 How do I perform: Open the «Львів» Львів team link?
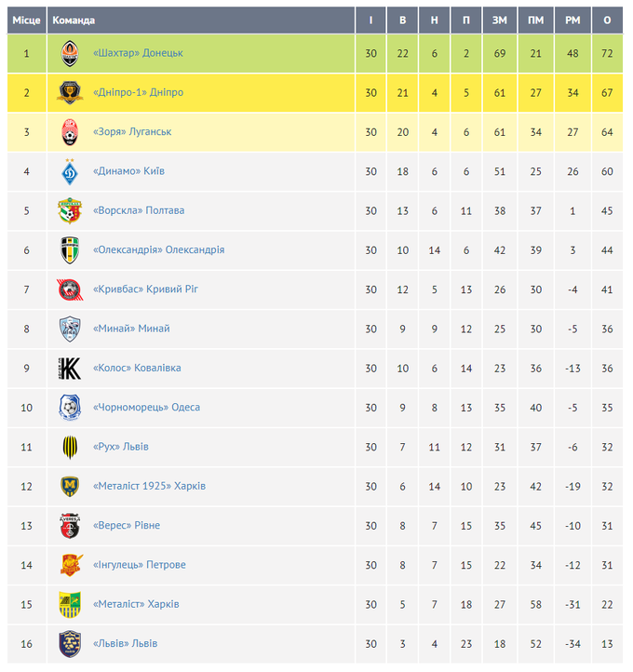125,643
